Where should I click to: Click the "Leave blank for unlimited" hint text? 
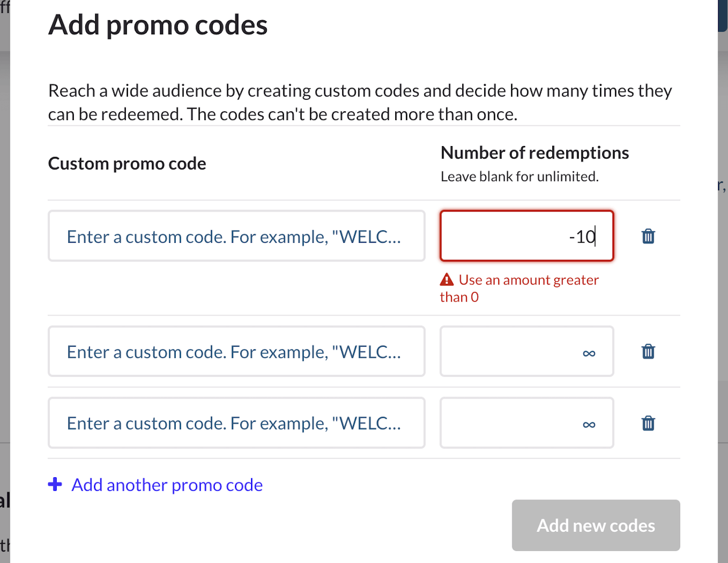[x=519, y=177]
